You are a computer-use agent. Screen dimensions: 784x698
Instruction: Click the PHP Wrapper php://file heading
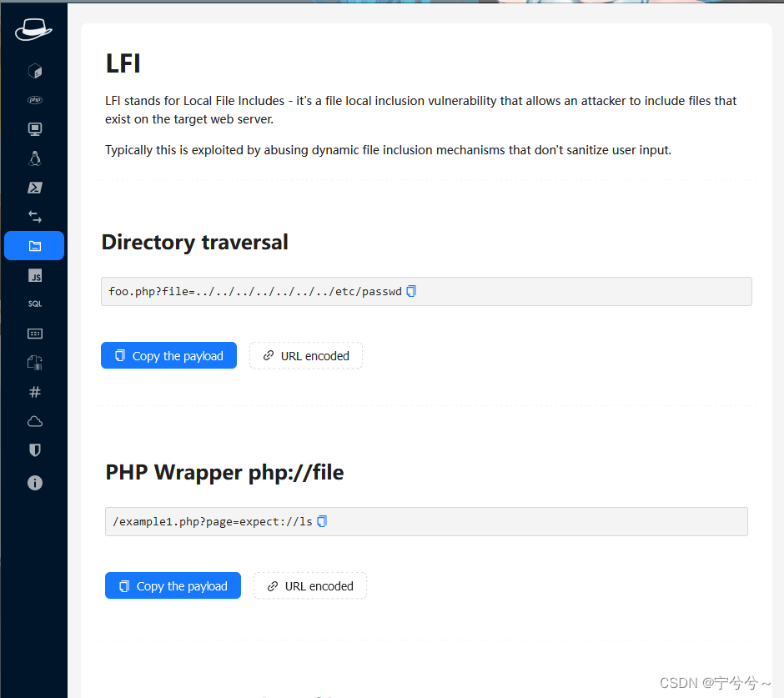[224, 473]
